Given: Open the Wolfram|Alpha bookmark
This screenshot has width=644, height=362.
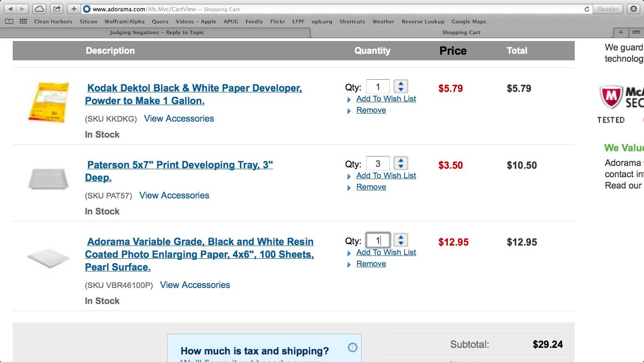Looking at the screenshot, I should tap(124, 22).
